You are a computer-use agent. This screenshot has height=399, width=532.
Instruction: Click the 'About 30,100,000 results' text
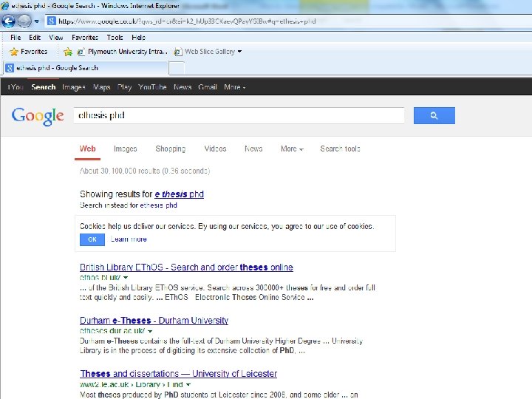click(145, 171)
